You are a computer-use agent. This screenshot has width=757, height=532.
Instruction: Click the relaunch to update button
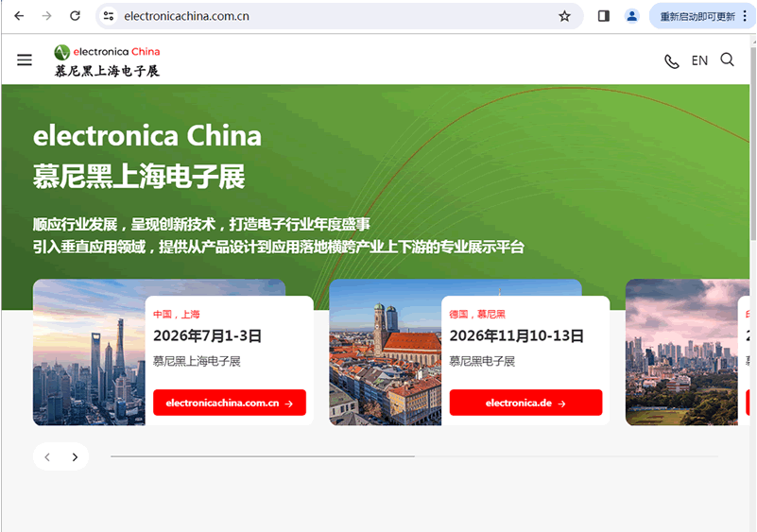pyautogui.click(x=696, y=16)
